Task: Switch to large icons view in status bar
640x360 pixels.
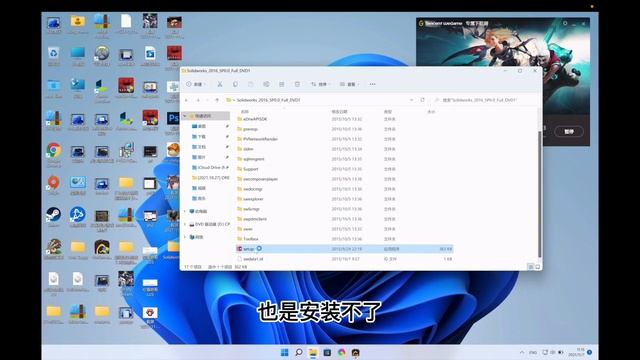Action: pyautogui.click(x=538, y=267)
